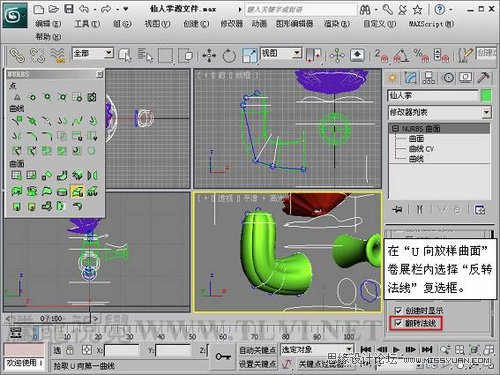Open the Utilities hammer panel tab
The height and width of the screenshot is (375, 500).
point(483,78)
